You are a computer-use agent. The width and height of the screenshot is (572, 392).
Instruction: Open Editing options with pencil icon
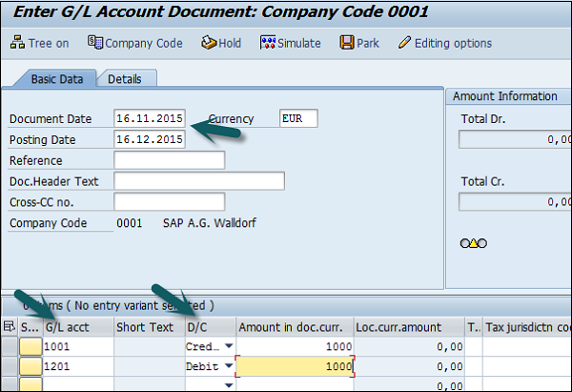pos(405,43)
